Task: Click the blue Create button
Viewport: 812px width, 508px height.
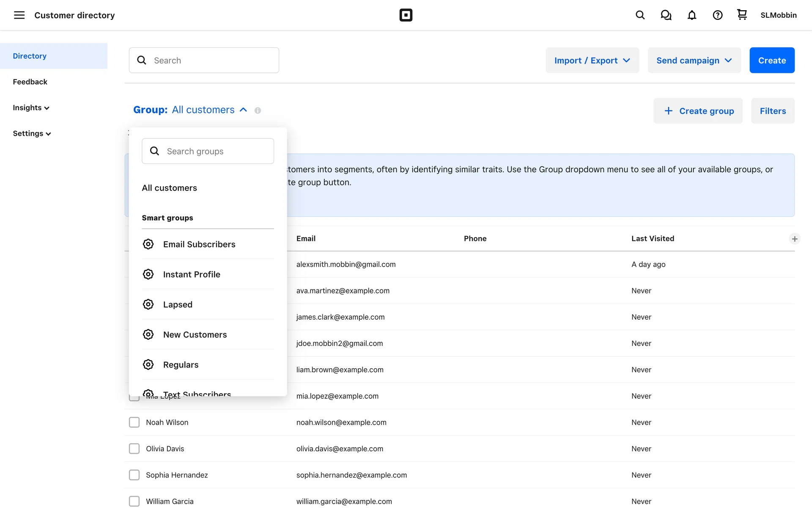Action: pos(771,60)
